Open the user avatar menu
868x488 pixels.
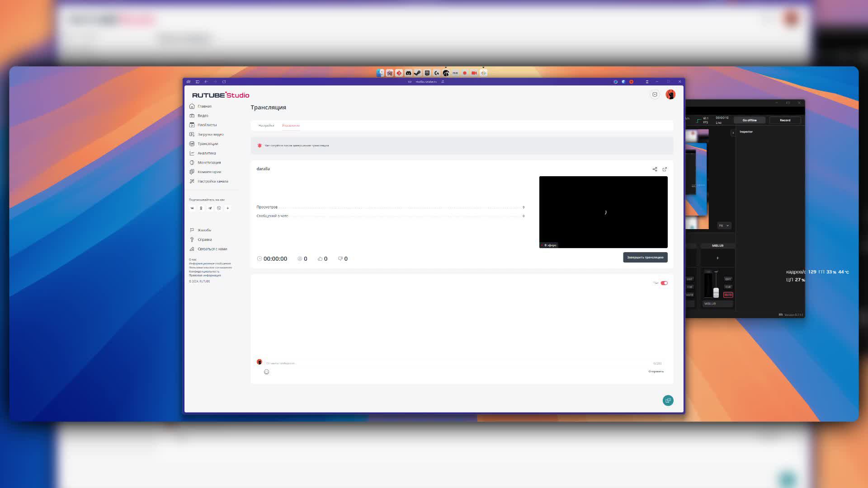tap(670, 94)
